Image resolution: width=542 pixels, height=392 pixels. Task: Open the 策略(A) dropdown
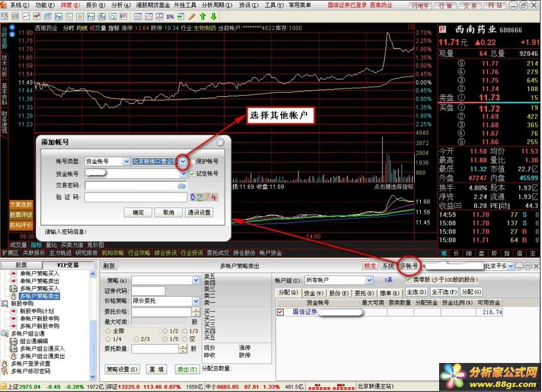click(196, 281)
